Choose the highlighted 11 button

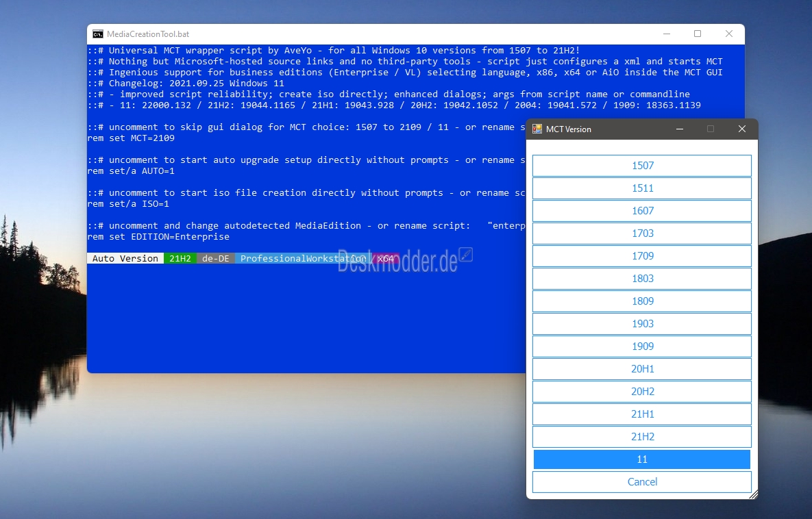click(641, 459)
